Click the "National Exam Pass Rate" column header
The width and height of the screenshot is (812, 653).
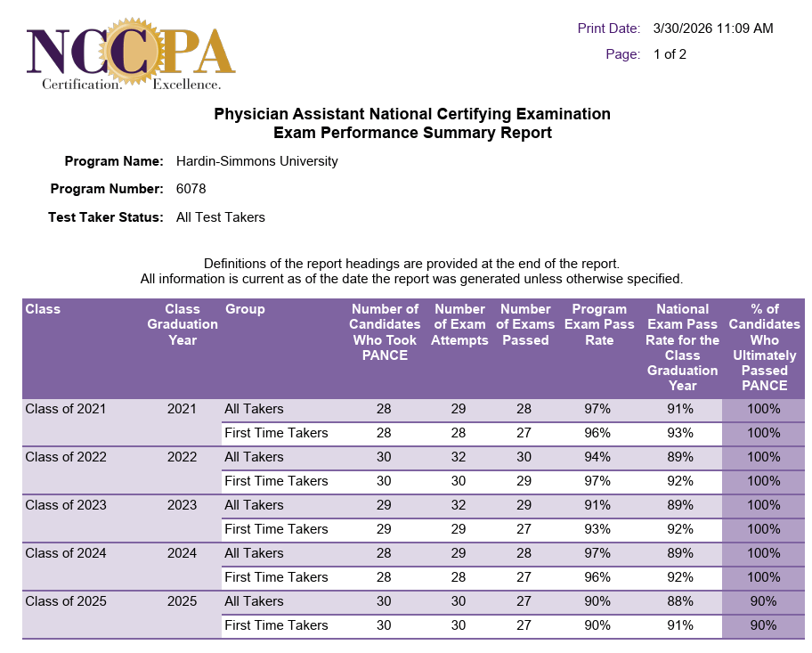click(682, 347)
